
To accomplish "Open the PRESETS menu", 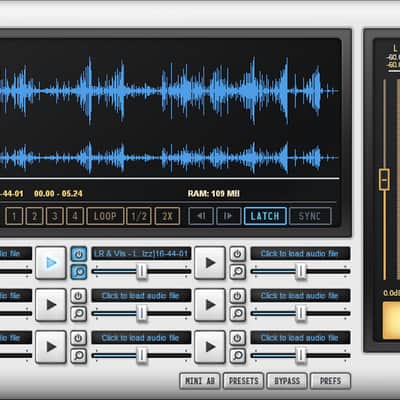I will [244, 381].
